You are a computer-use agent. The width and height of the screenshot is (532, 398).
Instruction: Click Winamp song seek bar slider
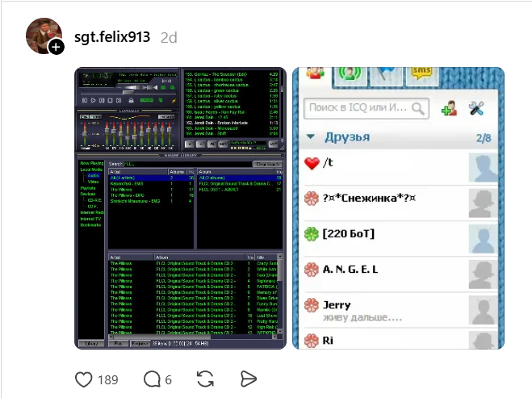click(128, 93)
